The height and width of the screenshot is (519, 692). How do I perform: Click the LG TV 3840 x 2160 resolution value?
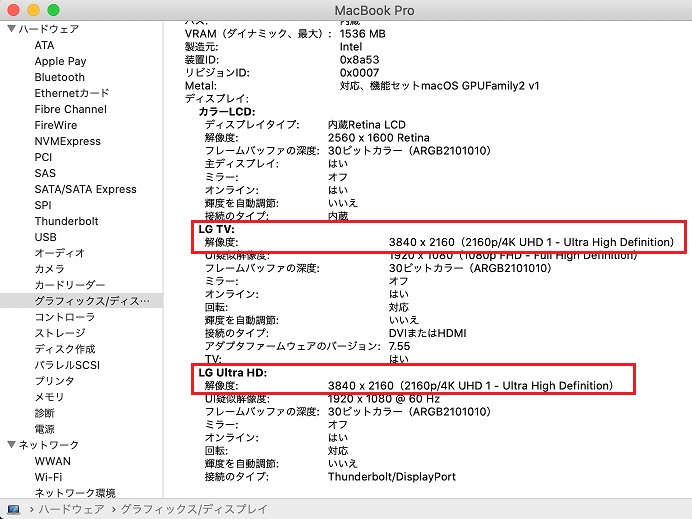(531, 242)
